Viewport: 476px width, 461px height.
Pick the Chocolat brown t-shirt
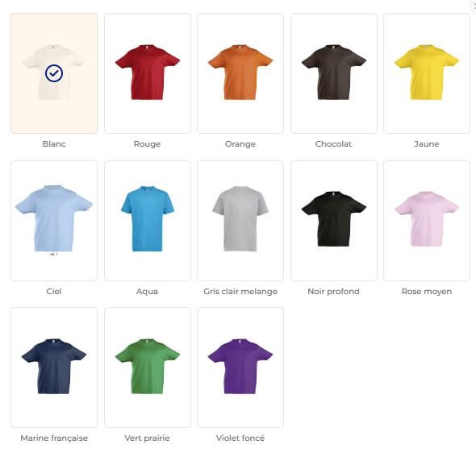click(334, 73)
